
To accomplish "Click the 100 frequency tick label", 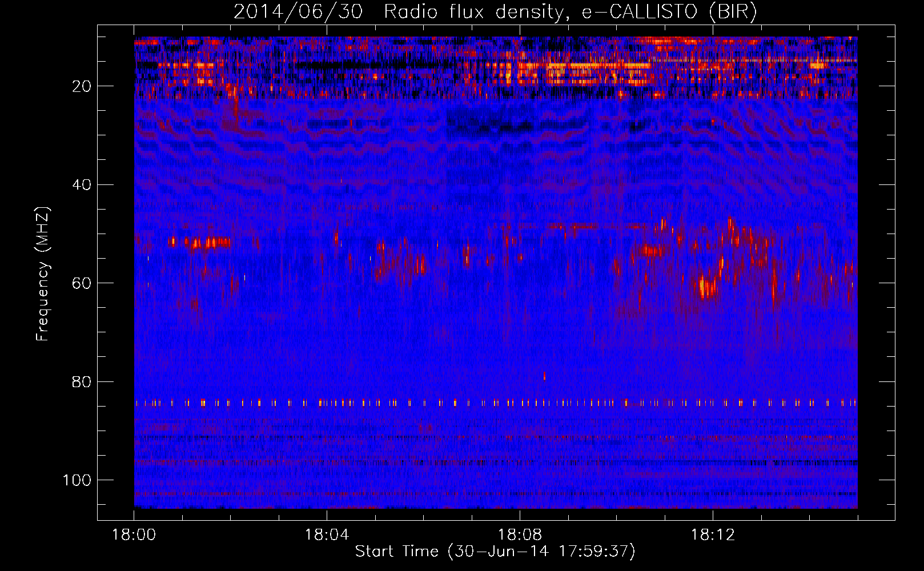I will tap(77, 480).
